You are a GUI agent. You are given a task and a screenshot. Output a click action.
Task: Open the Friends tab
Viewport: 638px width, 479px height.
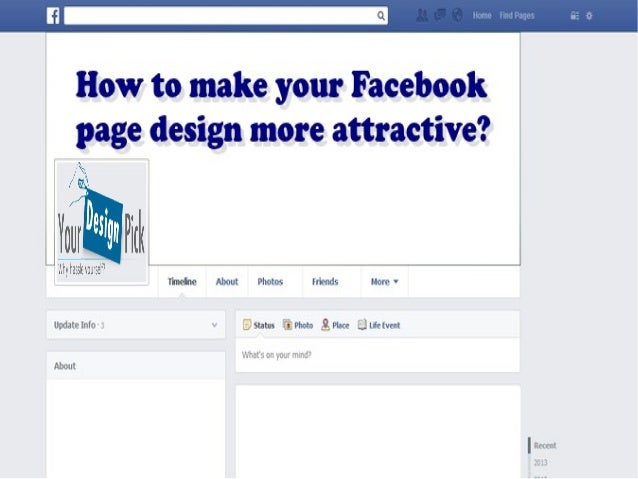pos(325,282)
